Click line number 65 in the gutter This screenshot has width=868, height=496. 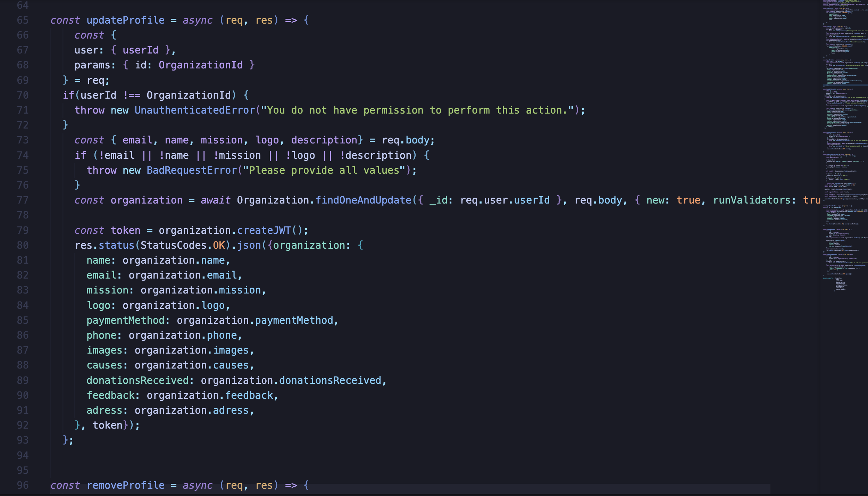click(23, 20)
